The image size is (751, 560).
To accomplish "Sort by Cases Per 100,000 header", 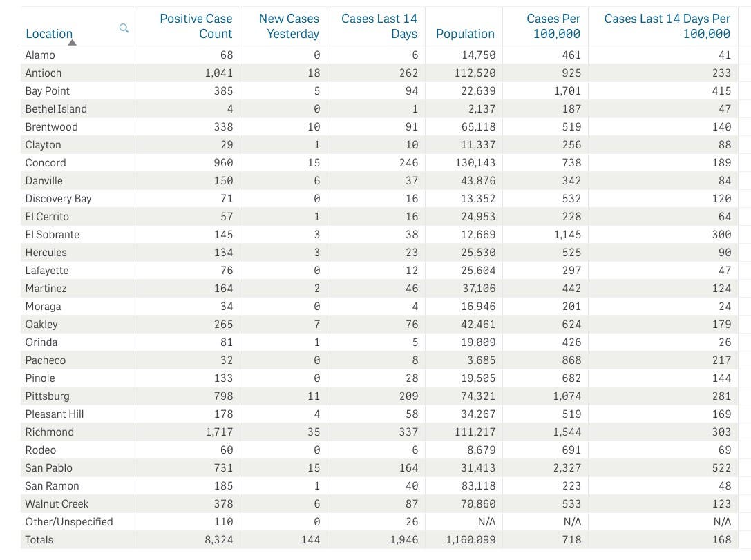I will [553, 26].
